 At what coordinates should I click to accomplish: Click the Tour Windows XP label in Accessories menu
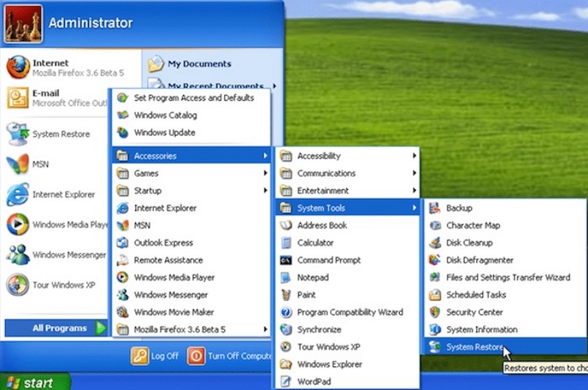click(329, 347)
